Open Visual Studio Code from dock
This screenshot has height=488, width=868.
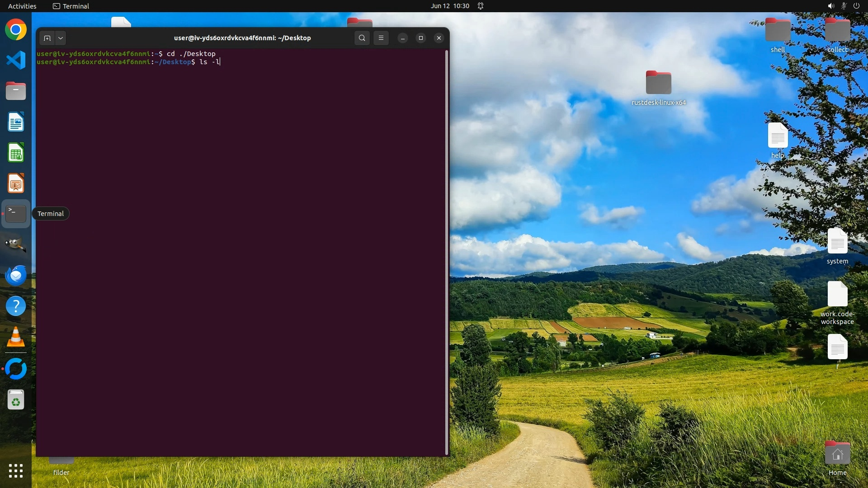click(x=16, y=61)
